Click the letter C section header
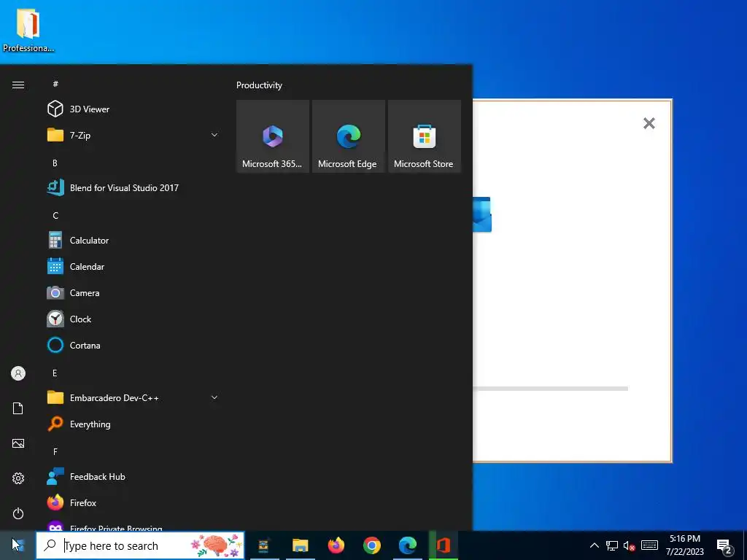This screenshot has width=747, height=560. tap(55, 215)
